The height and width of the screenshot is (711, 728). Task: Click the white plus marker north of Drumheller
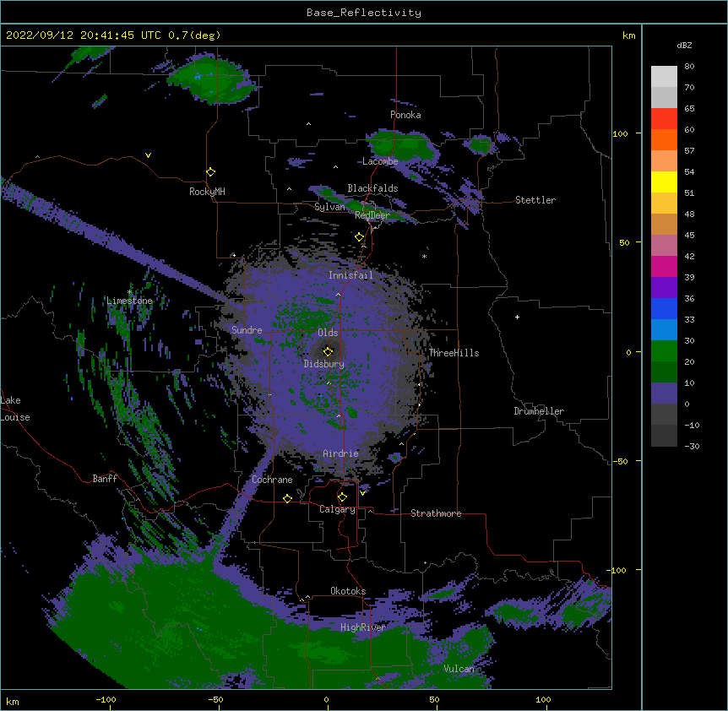[x=517, y=317]
